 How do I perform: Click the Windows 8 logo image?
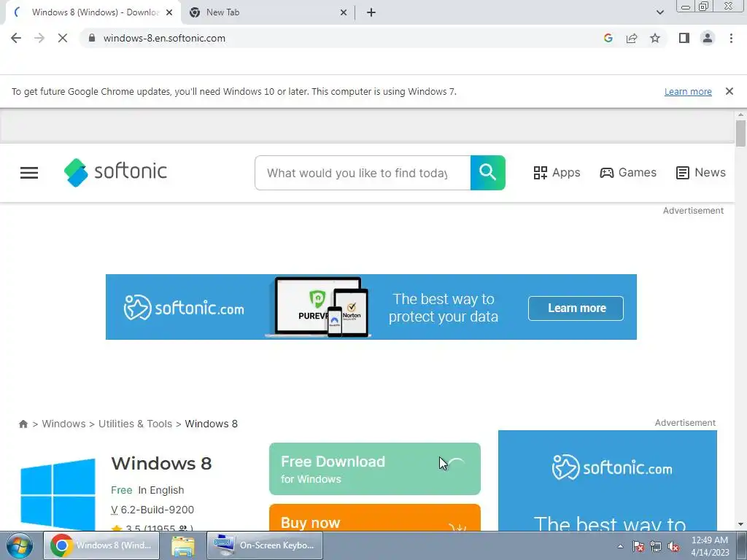click(58, 494)
